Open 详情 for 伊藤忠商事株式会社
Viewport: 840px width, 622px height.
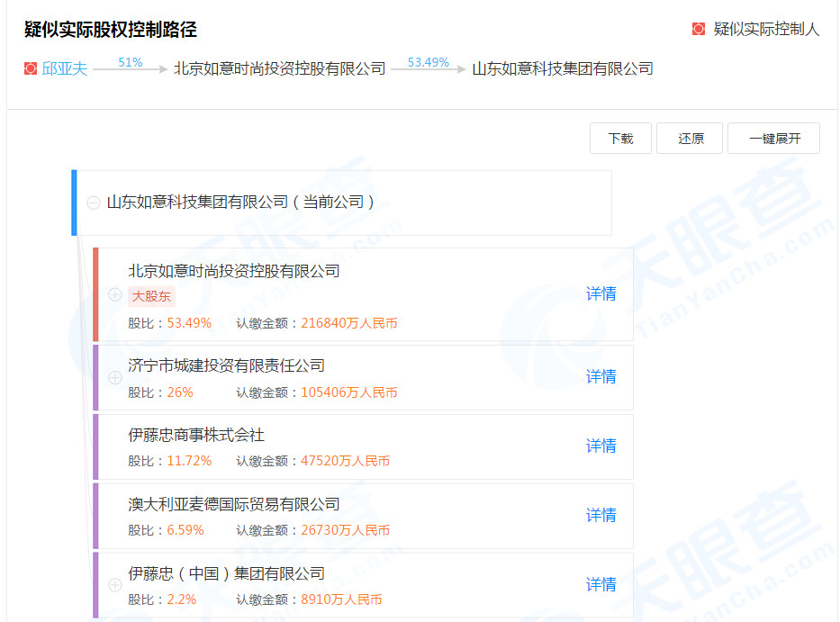pyautogui.click(x=601, y=446)
